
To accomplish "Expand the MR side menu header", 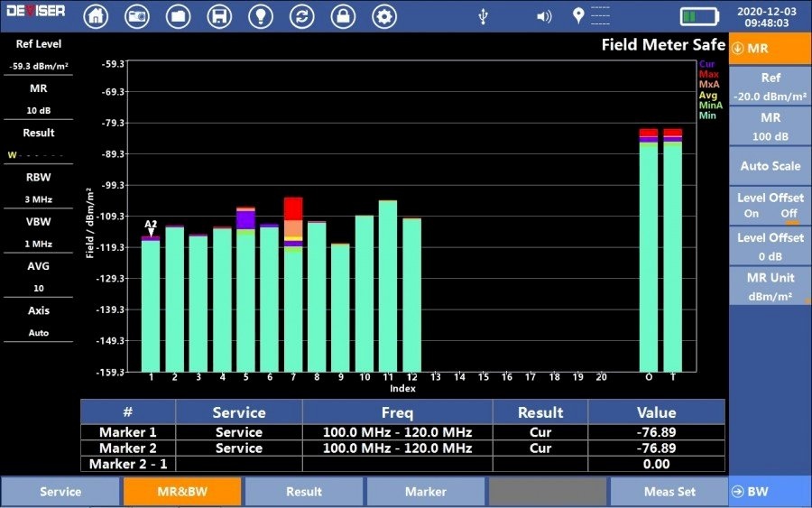I will [x=770, y=49].
